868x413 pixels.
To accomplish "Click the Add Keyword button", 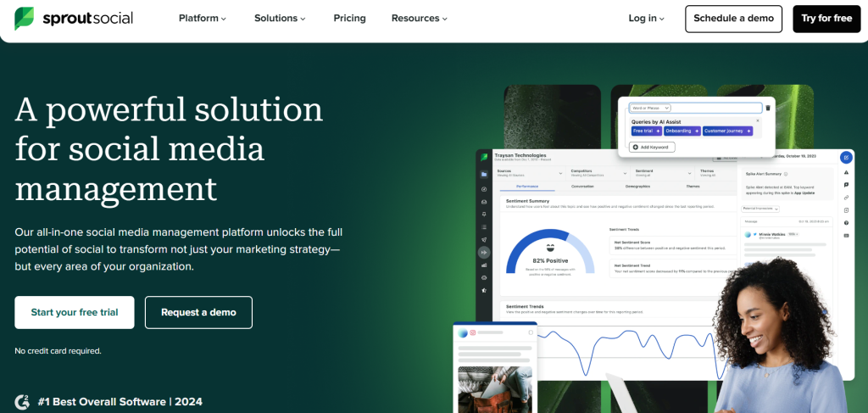I will pos(652,148).
